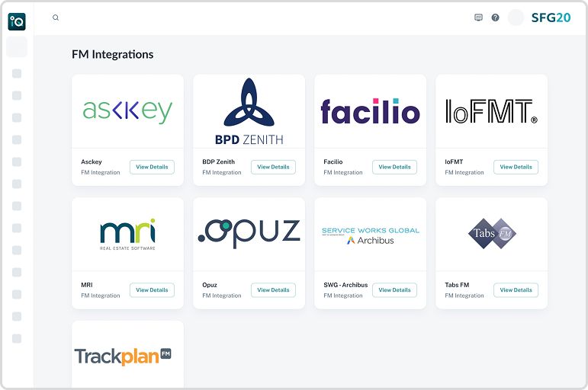Open the messages chat icon
588x390 pixels.
(478, 18)
